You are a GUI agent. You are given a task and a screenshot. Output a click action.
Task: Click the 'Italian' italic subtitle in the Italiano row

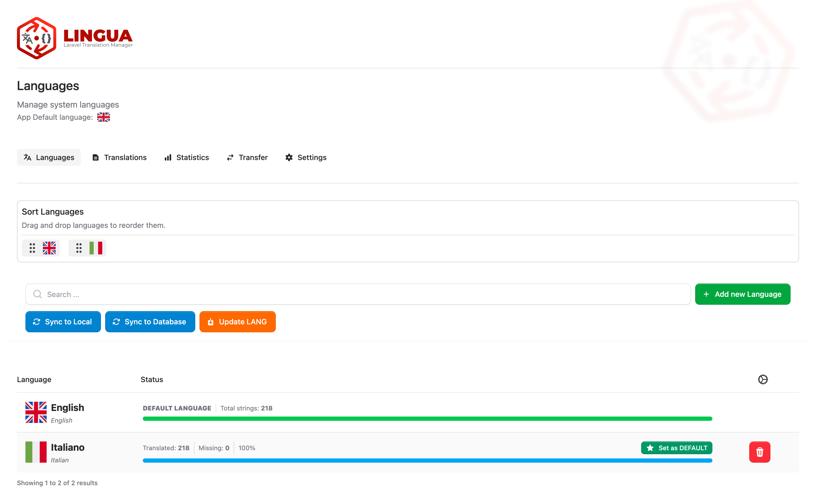tap(60, 460)
